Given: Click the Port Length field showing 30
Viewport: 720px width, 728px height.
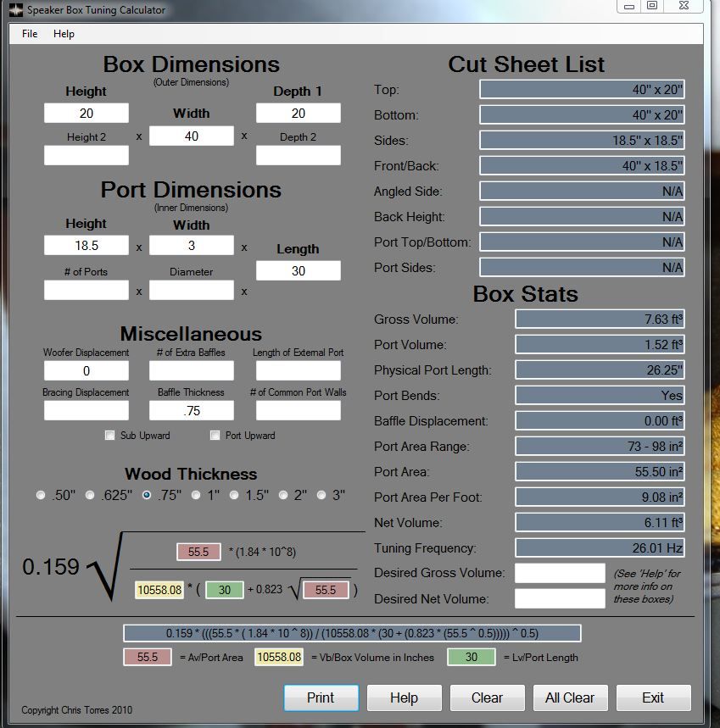Looking at the screenshot, I should point(299,270).
